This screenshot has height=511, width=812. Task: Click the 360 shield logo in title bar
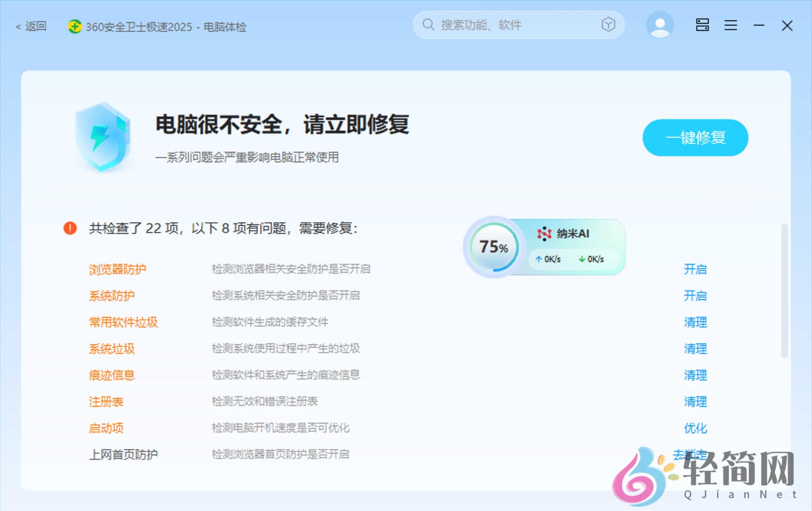coord(75,26)
